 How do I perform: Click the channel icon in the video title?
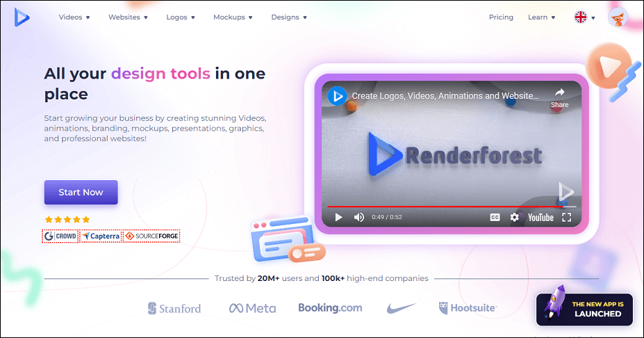click(x=337, y=96)
